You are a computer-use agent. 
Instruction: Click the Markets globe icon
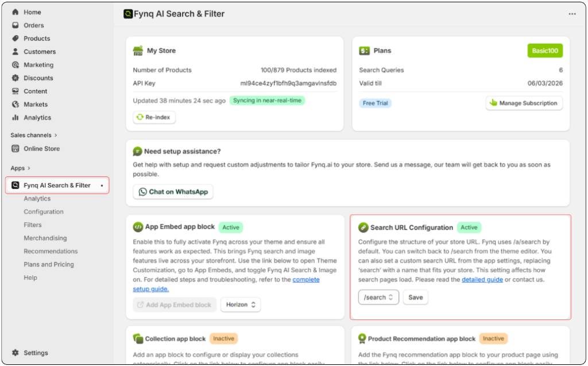[16, 104]
